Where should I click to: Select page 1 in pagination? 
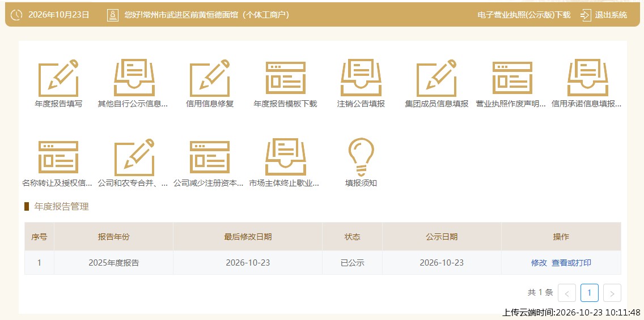click(590, 293)
